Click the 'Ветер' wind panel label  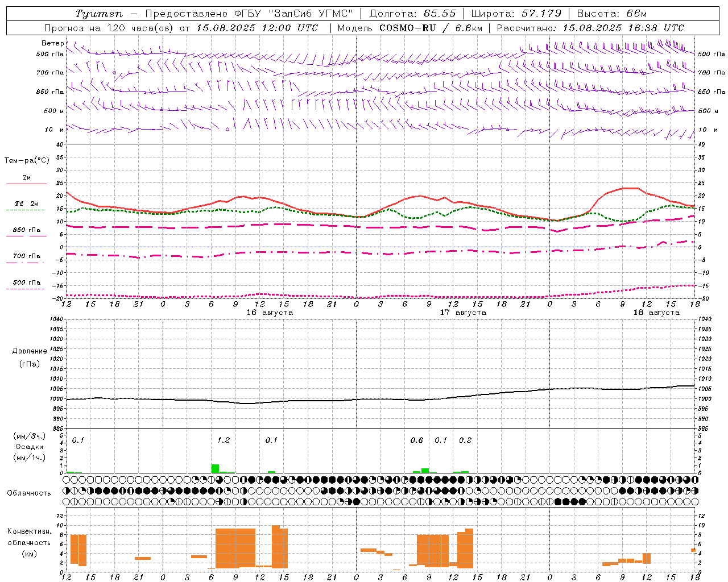click(x=52, y=43)
